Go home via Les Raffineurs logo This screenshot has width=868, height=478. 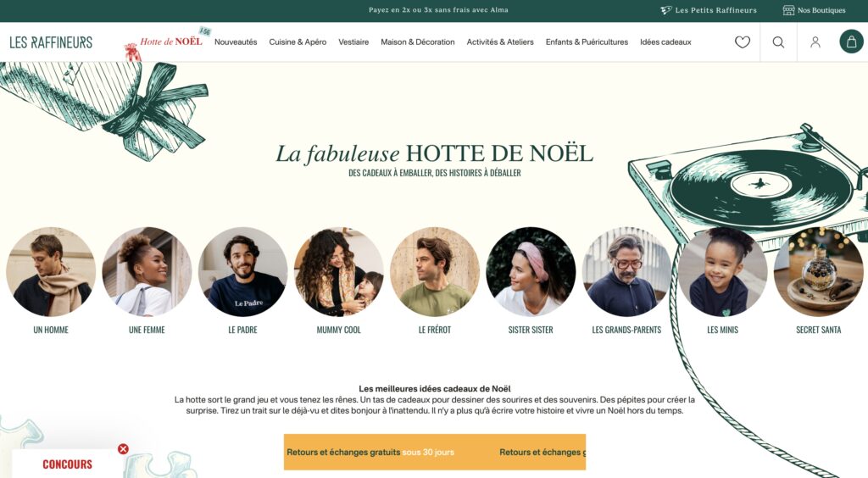(51, 42)
